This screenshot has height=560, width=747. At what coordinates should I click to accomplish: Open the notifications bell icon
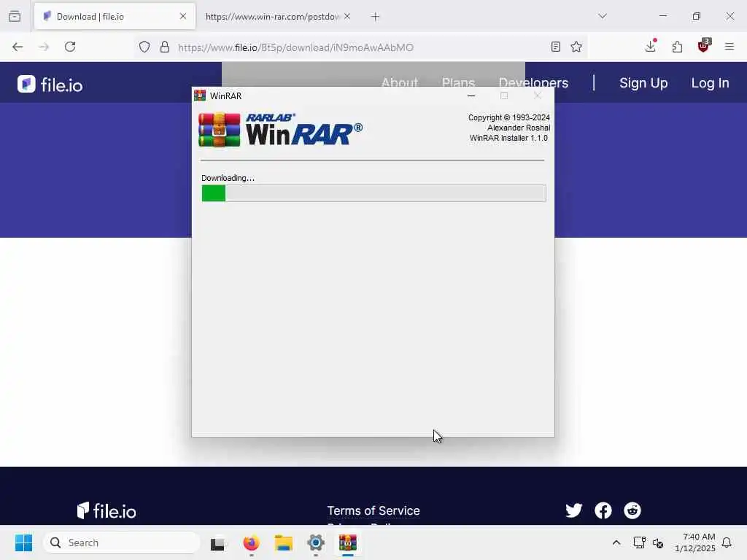point(727,542)
